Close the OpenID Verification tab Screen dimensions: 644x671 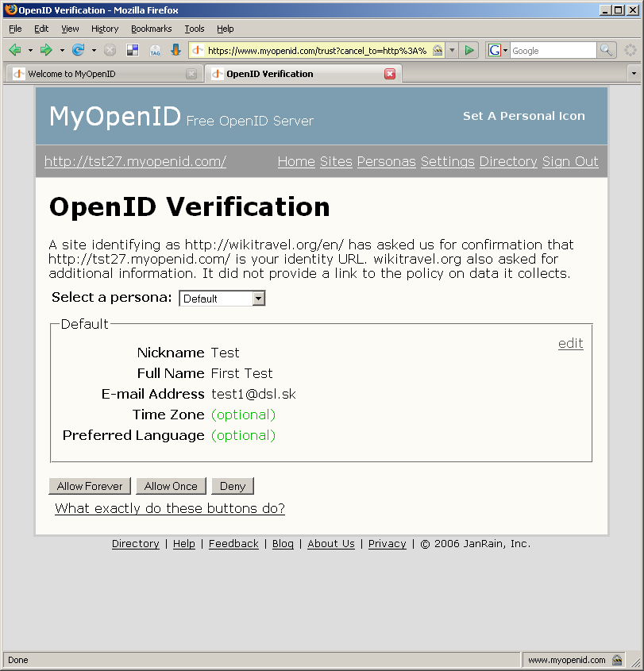coord(390,74)
